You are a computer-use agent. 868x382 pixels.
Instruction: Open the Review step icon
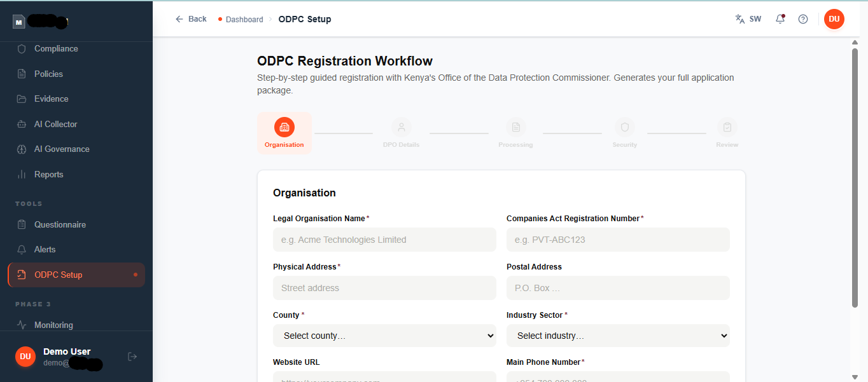[x=727, y=128]
